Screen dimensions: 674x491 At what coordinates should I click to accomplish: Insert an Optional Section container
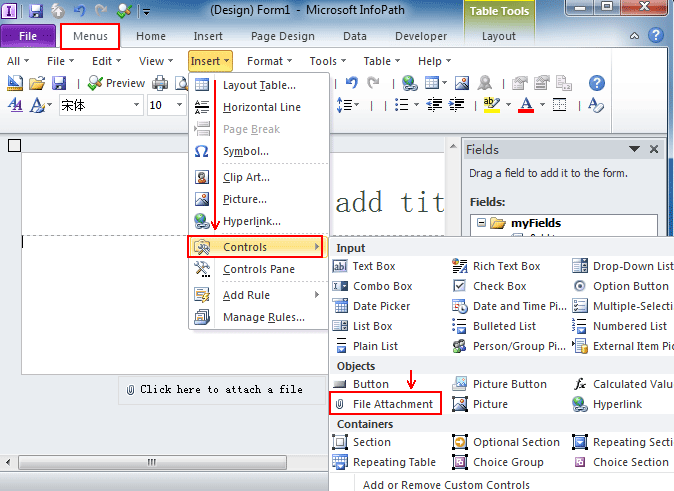[x=506, y=442]
